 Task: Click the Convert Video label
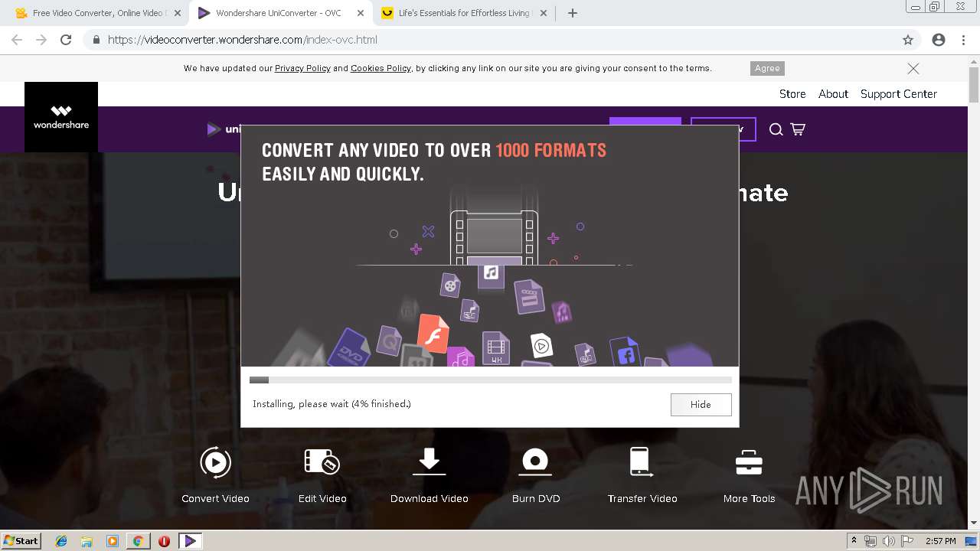215,498
